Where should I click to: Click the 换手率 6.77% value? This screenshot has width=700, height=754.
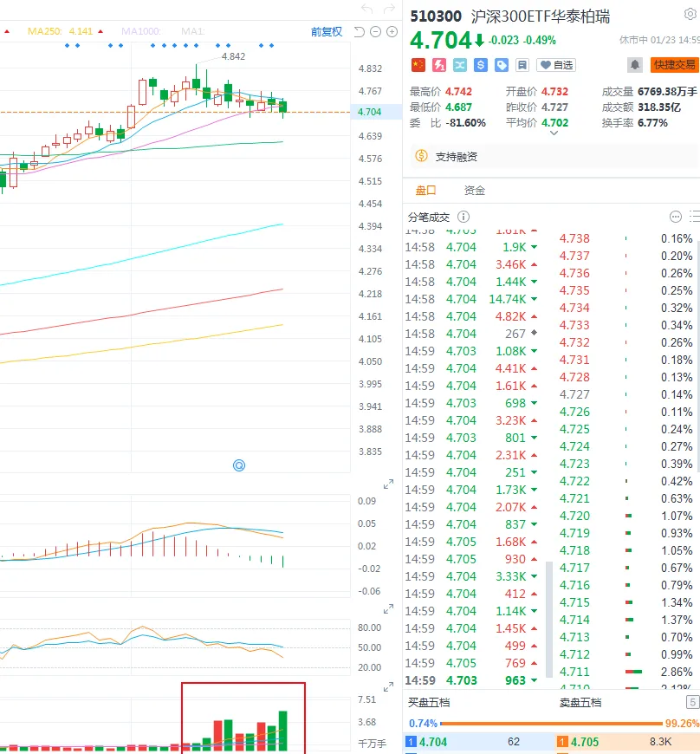(x=652, y=122)
